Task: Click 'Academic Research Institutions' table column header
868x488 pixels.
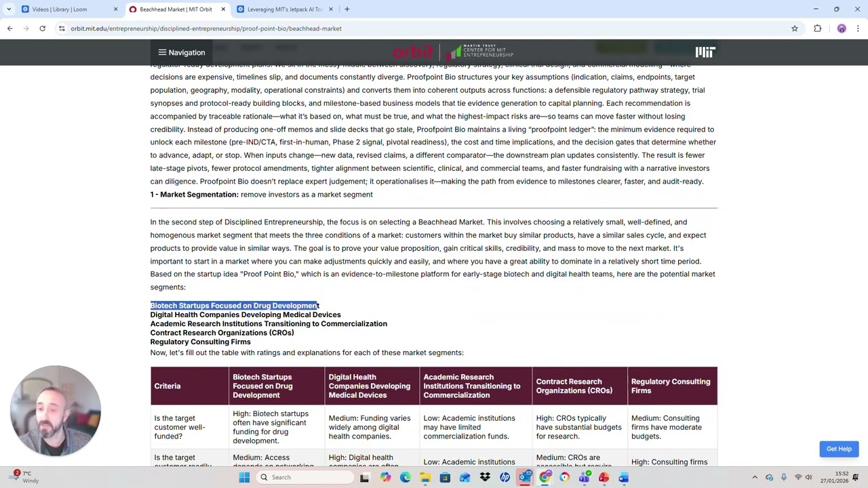Action: point(476,386)
